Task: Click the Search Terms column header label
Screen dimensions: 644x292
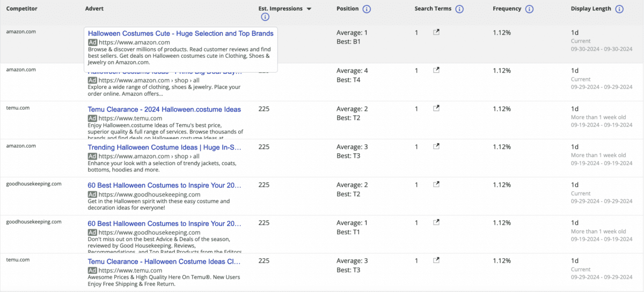Action: click(433, 9)
